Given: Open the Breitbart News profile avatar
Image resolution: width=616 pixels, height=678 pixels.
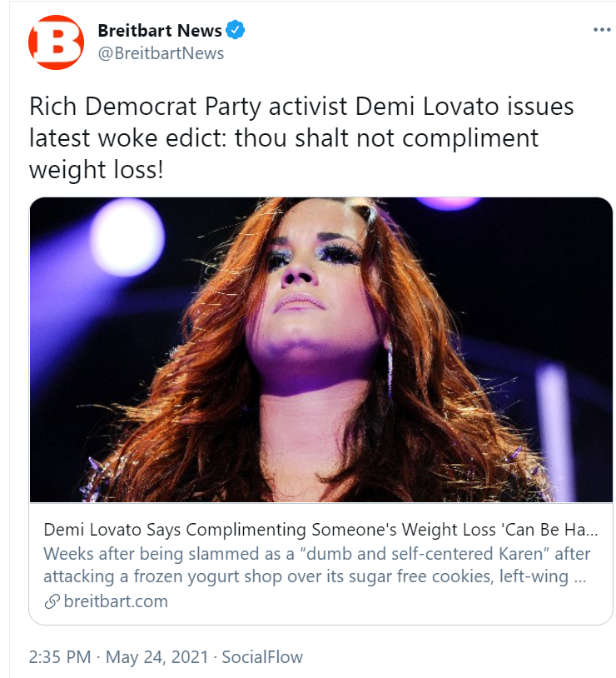Looking at the screenshot, I should [57, 42].
